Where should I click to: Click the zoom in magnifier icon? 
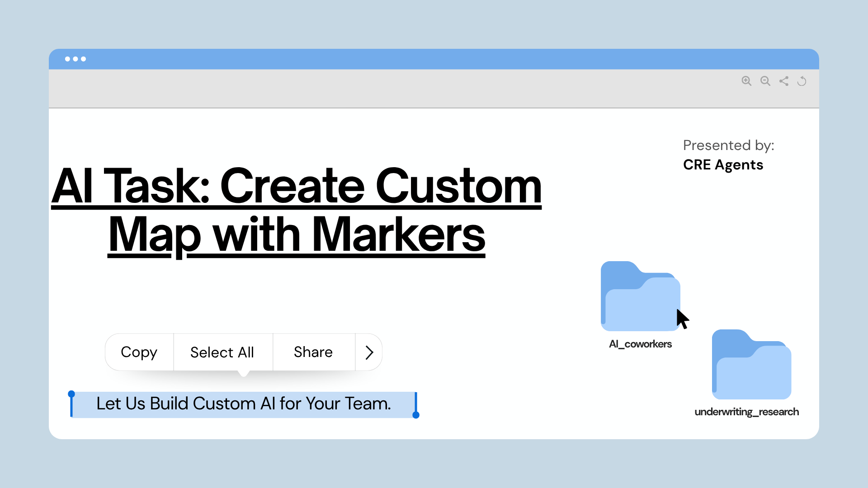tap(746, 81)
